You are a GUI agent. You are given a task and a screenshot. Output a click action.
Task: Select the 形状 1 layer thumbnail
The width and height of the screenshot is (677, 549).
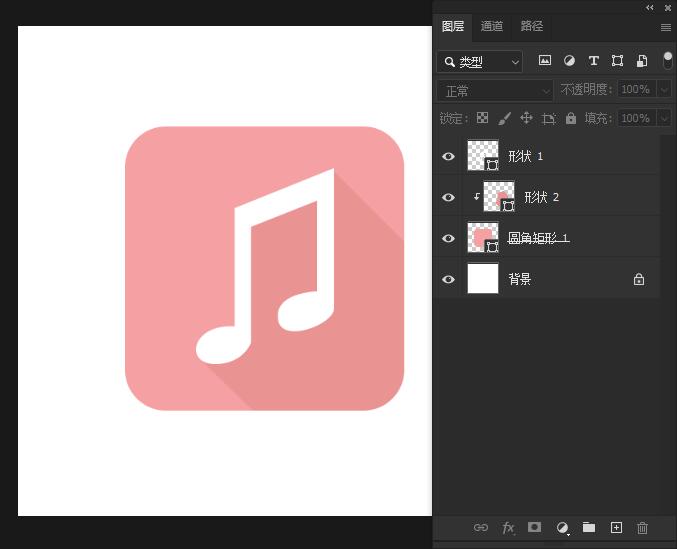pos(483,155)
